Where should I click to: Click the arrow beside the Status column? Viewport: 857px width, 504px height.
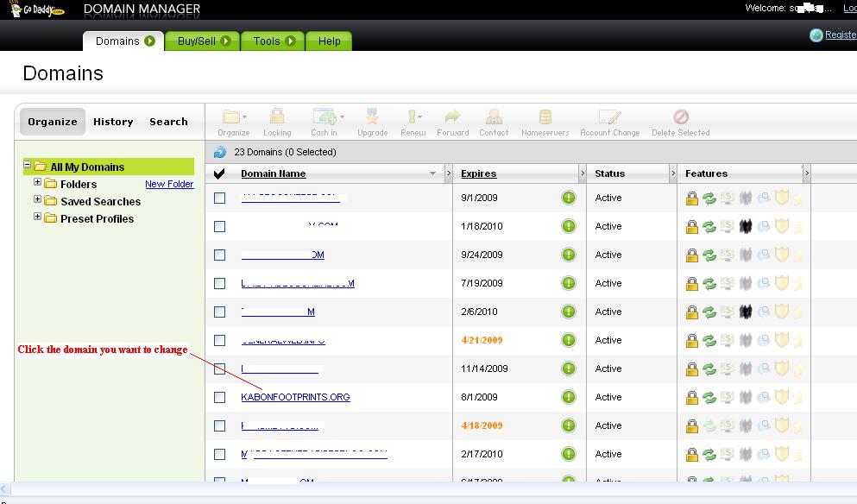(673, 173)
